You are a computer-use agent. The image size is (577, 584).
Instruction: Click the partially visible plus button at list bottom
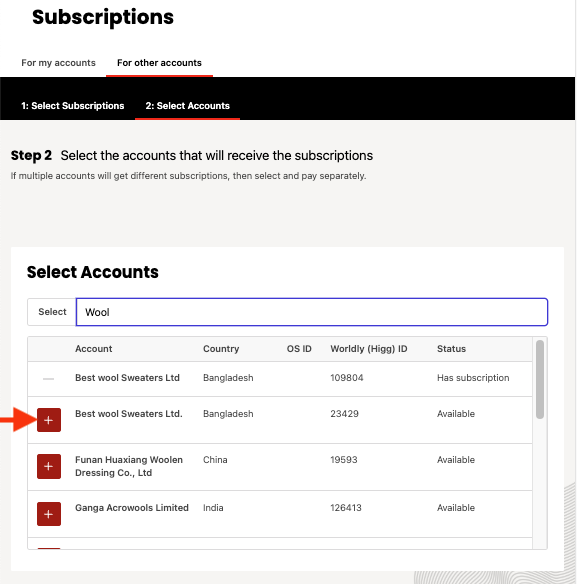[x=49, y=548]
